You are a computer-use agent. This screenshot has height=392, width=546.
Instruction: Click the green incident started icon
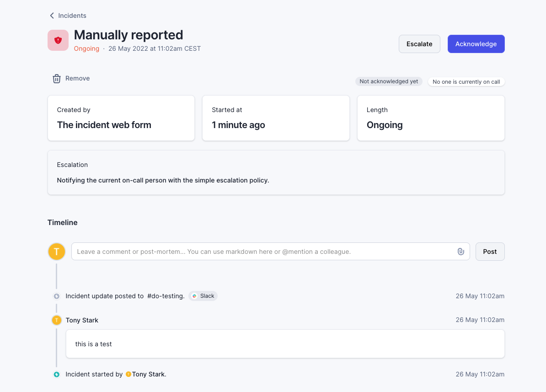pos(57,375)
